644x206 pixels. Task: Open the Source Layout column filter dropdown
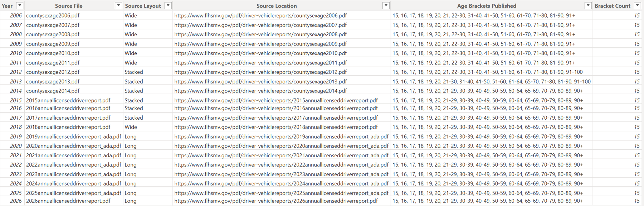coord(168,5)
